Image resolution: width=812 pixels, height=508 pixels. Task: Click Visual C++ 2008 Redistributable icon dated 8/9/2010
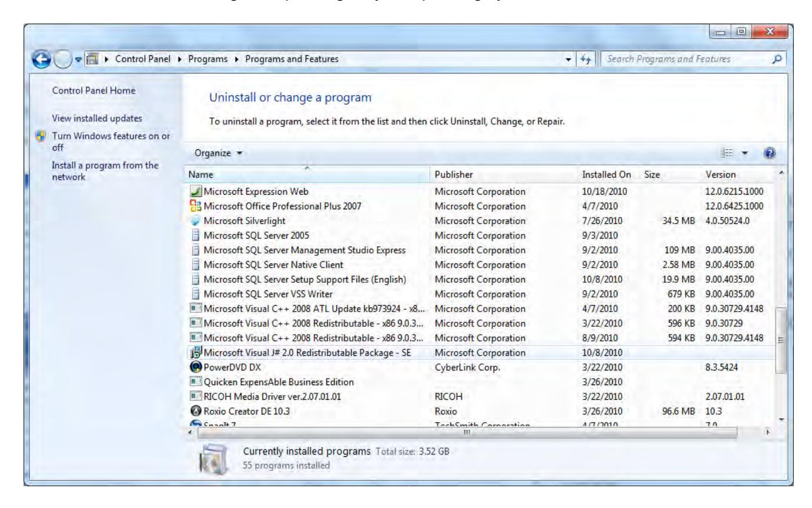tap(195, 337)
